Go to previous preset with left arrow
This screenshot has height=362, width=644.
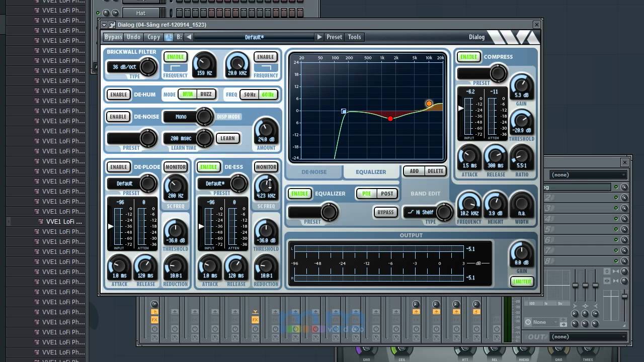click(x=189, y=37)
